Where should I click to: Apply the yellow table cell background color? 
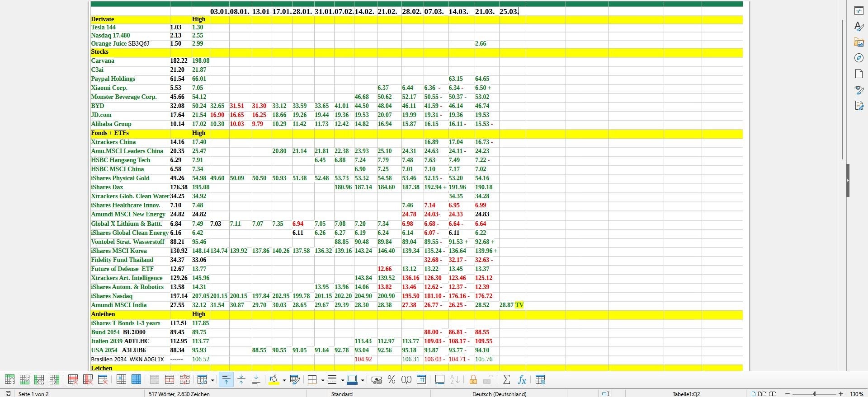coord(274,380)
